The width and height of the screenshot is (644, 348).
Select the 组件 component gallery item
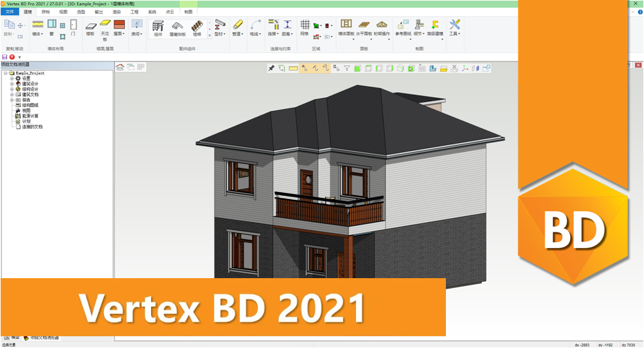tap(158, 29)
